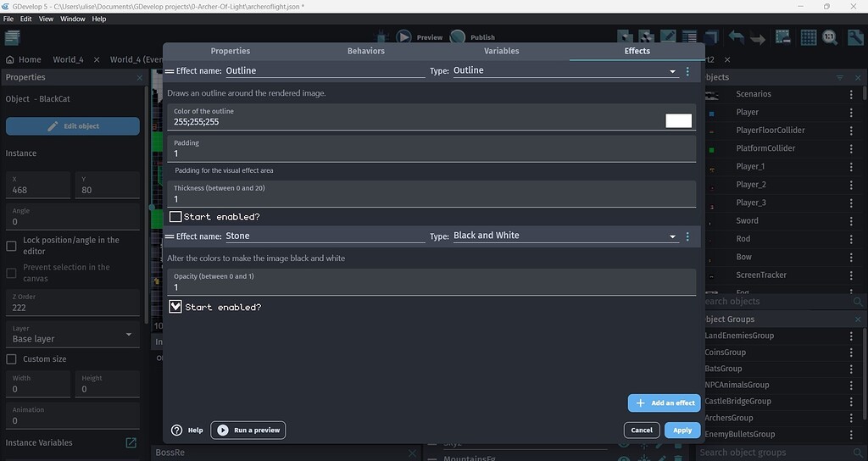Screen dimensions: 868x461
Task: Select ArchersGroup in object groups
Action: [x=728, y=418]
